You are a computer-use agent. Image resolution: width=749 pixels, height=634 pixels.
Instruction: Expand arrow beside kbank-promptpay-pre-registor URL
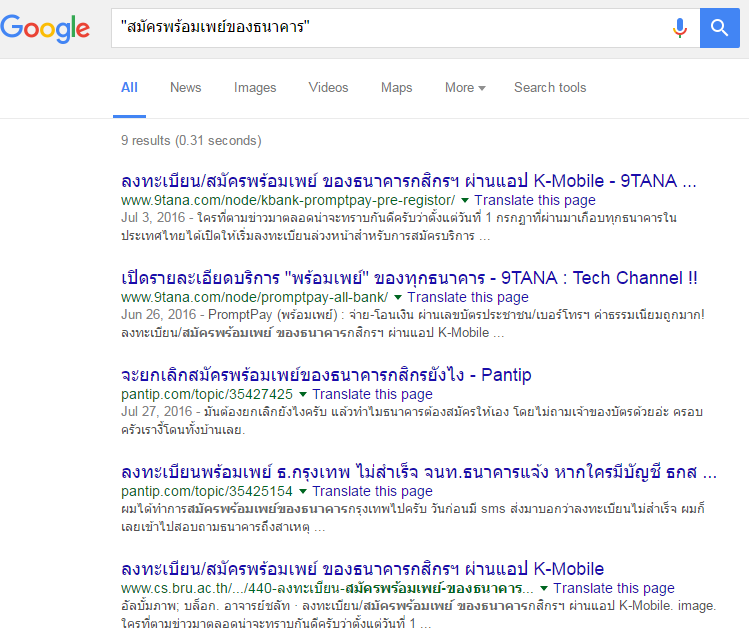[464, 200]
